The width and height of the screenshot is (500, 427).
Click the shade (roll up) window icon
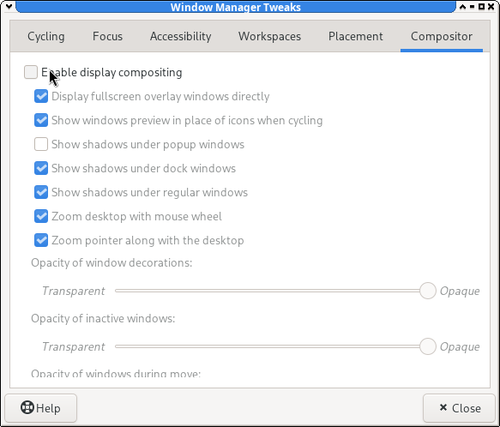(x=463, y=6)
